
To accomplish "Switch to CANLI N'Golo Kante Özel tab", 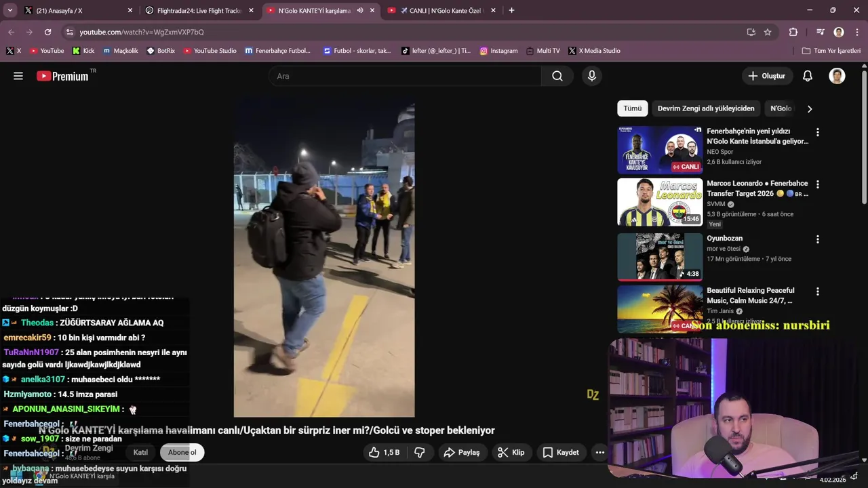I will (x=441, y=10).
